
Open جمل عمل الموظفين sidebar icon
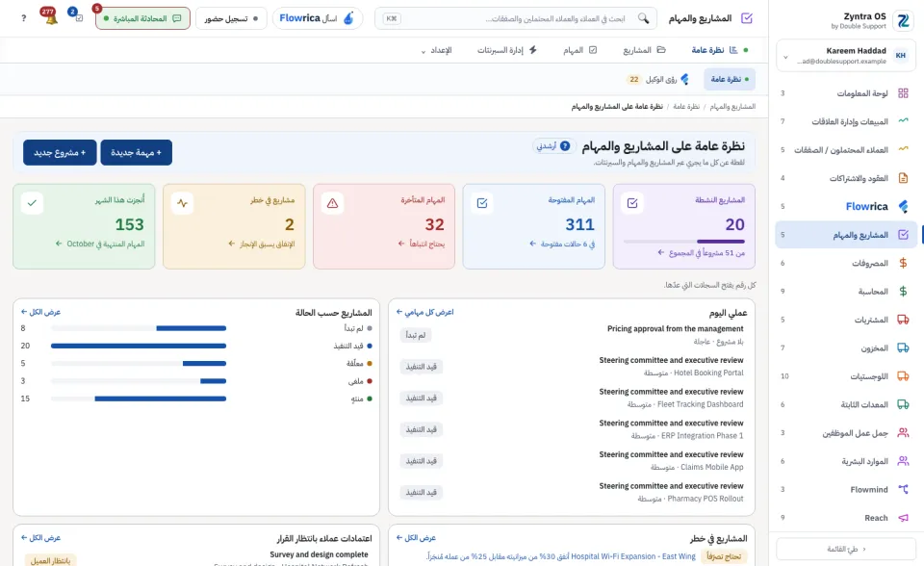coord(903,433)
